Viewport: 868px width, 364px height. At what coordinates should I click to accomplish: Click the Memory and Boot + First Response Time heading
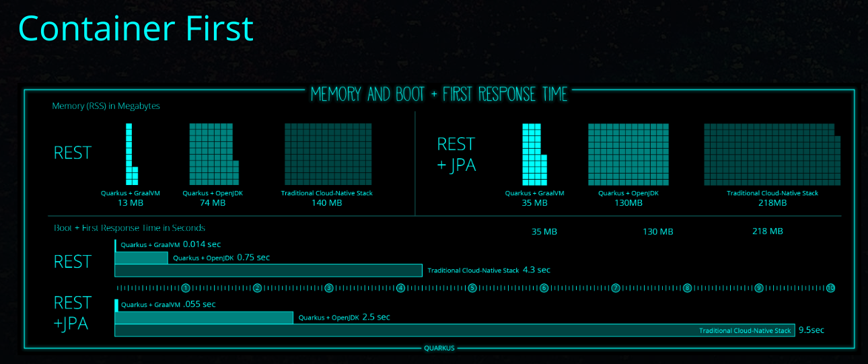click(x=439, y=94)
